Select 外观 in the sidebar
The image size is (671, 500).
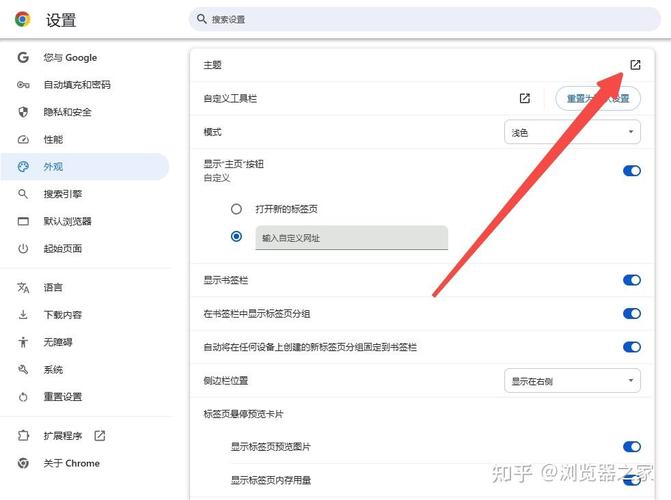coord(85,167)
